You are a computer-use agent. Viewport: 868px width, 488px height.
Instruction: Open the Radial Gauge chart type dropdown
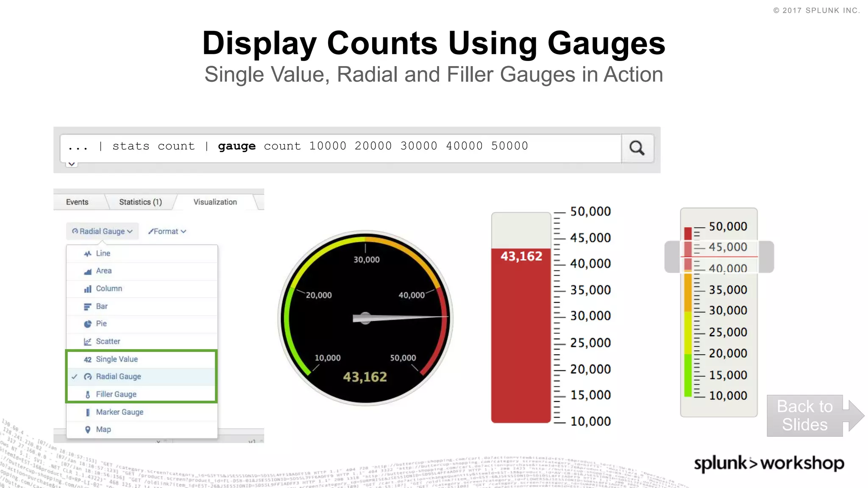pyautogui.click(x=102, y=231)
